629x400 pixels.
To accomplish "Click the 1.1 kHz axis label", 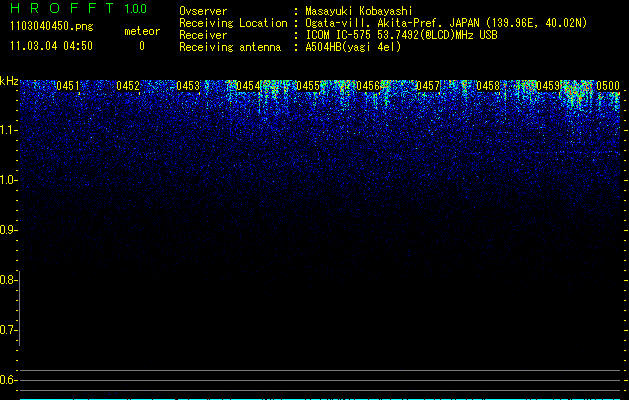I will click(8, 130).
